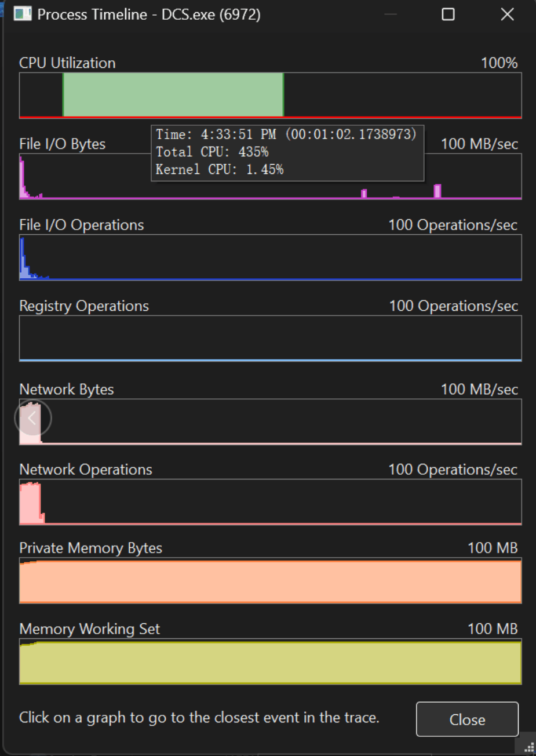Click the window title 'Process Timeline - DCS.exe (6972)'

coord(149,14)
